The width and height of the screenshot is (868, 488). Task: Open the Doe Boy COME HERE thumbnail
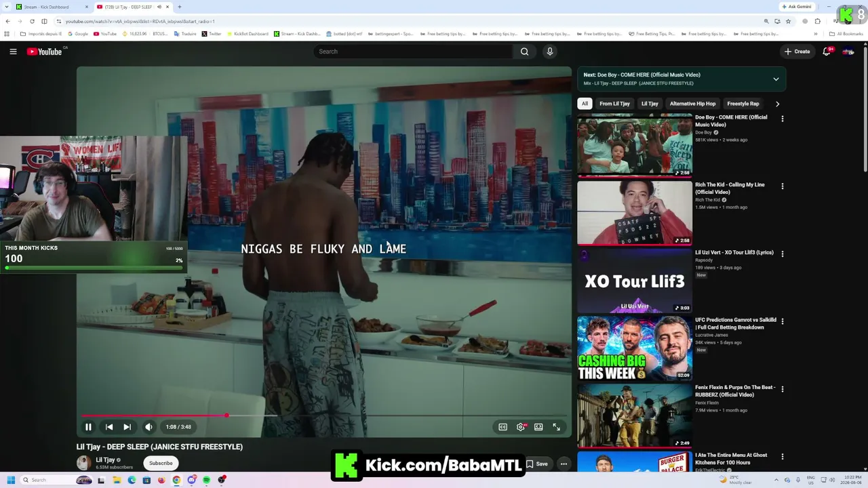tap(635, 145)
